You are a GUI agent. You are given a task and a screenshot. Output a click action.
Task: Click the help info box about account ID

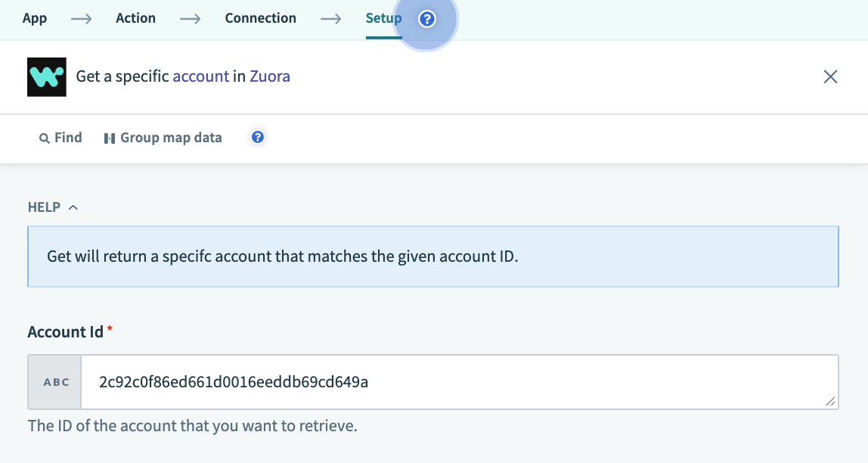click(433, 256)
